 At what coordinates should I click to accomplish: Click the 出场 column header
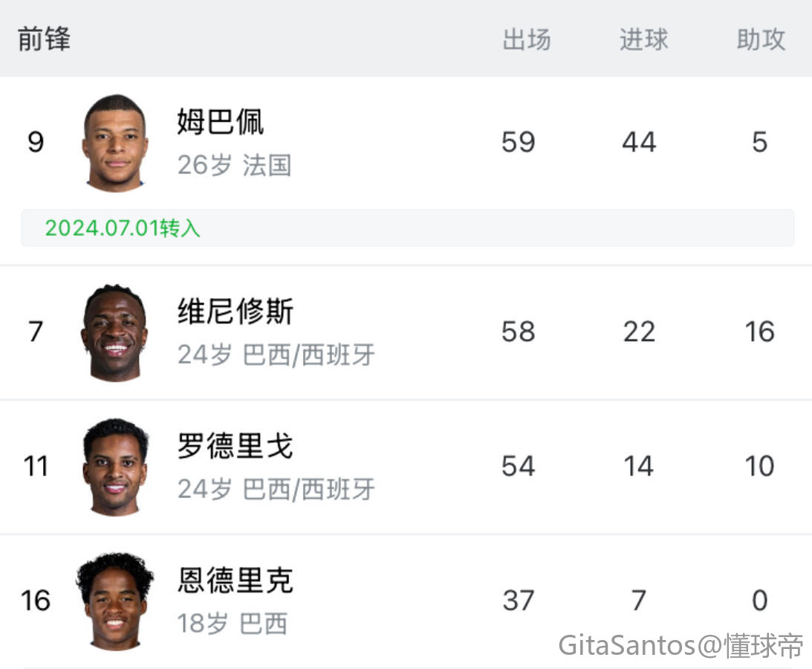tap(526, 39)
